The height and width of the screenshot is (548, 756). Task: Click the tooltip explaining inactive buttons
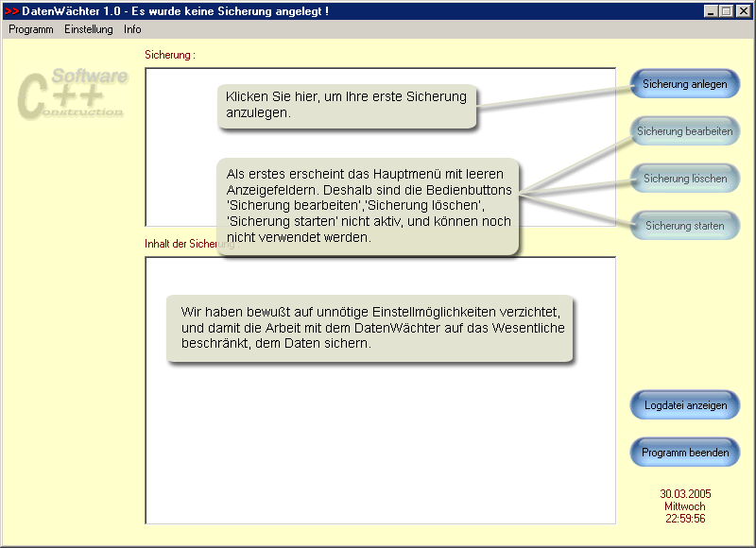click(366, 202)
